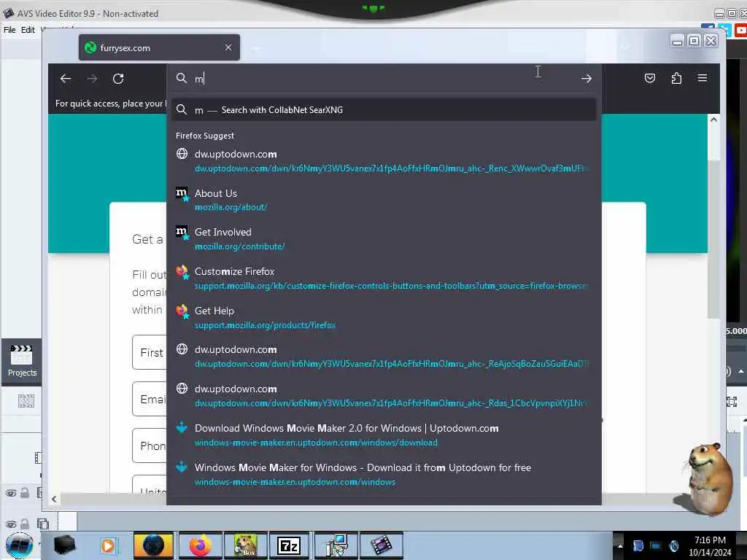Toggle first timeline track lock
The image size is (747, 560).
(25, 493)
